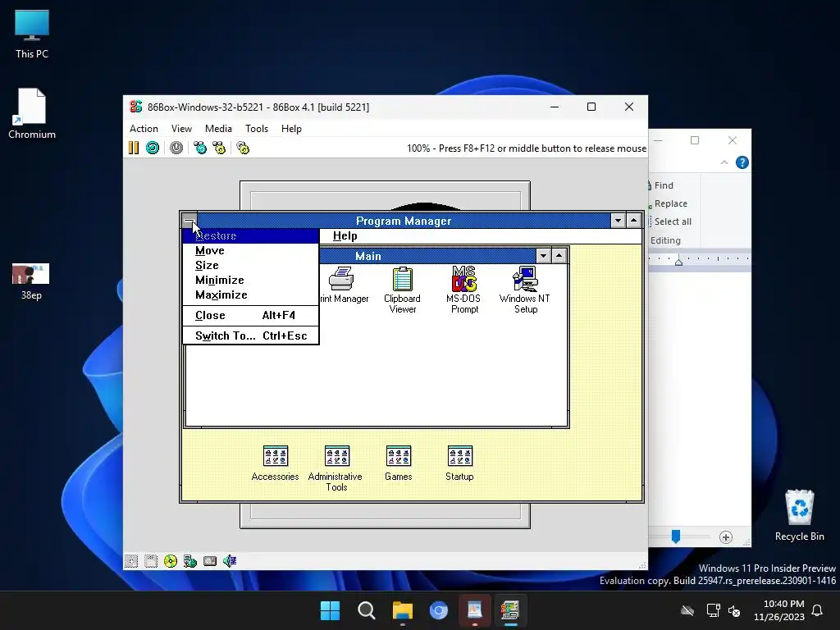This screenshot has width=840, height=630.
Task: Select the Accessories program group icon
Action: tap(276, 463)
